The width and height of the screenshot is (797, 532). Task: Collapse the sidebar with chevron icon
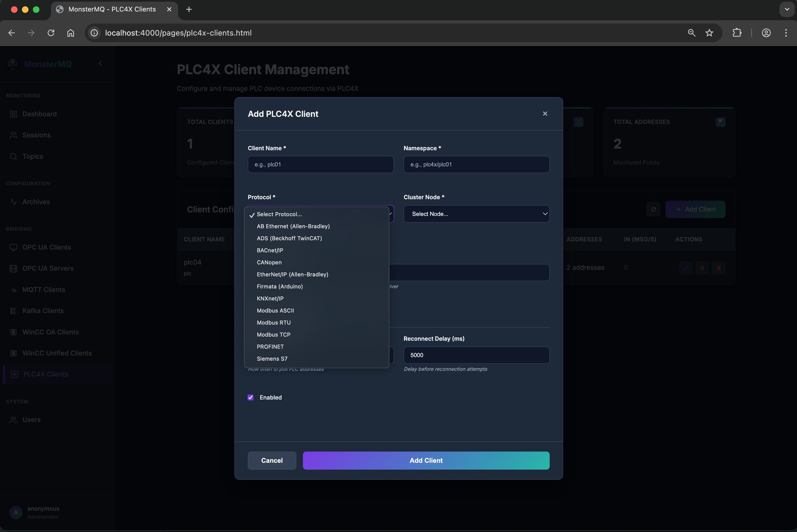click(100, 63)
